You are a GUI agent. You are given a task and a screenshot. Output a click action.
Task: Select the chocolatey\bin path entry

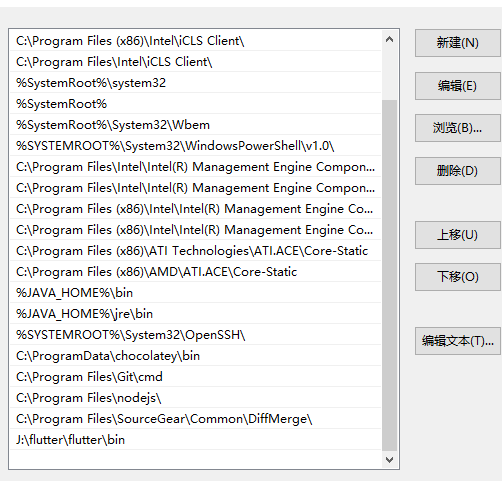195,356
